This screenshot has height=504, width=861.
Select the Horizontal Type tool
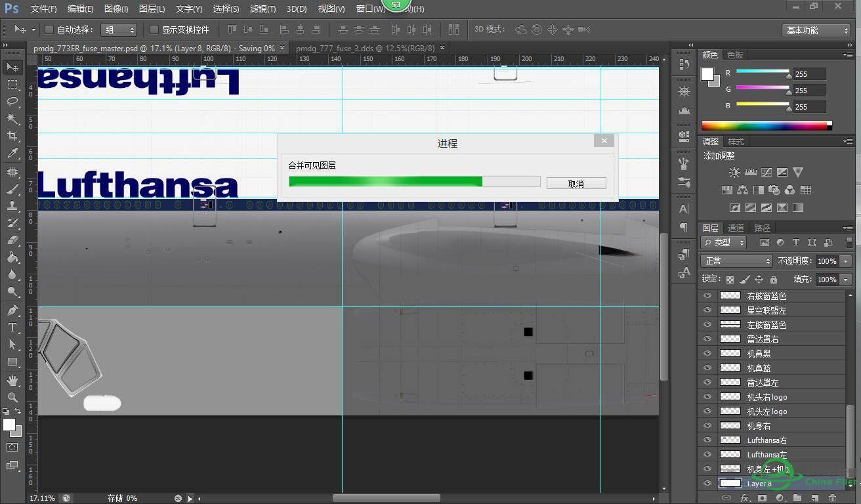click(12, 327)
